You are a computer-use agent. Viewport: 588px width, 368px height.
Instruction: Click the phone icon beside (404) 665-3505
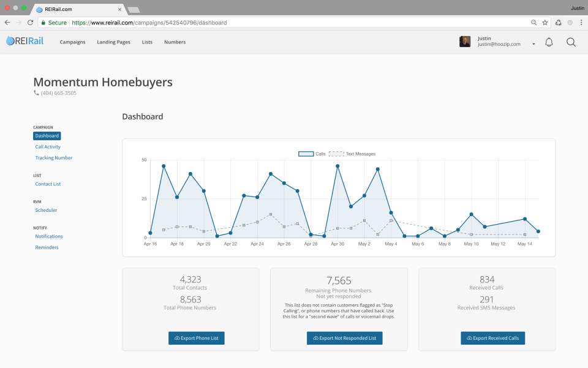coord(36,93)
